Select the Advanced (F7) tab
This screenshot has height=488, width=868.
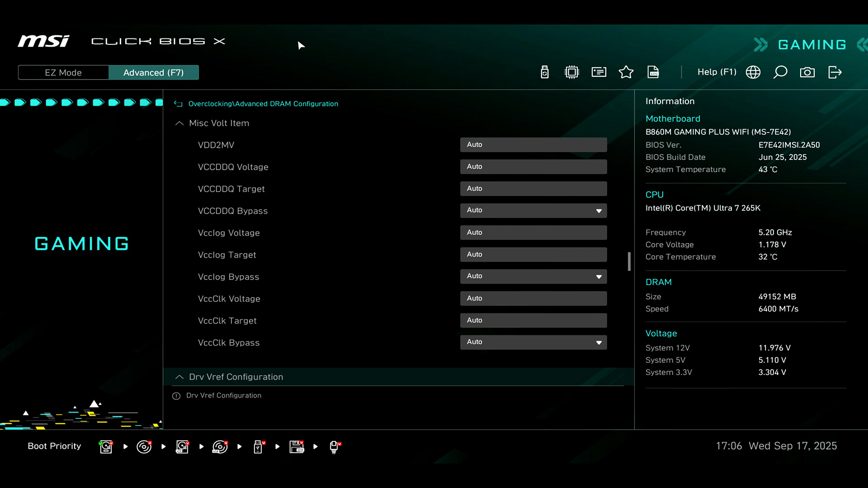pyautogui.click(x=153, y=73)
